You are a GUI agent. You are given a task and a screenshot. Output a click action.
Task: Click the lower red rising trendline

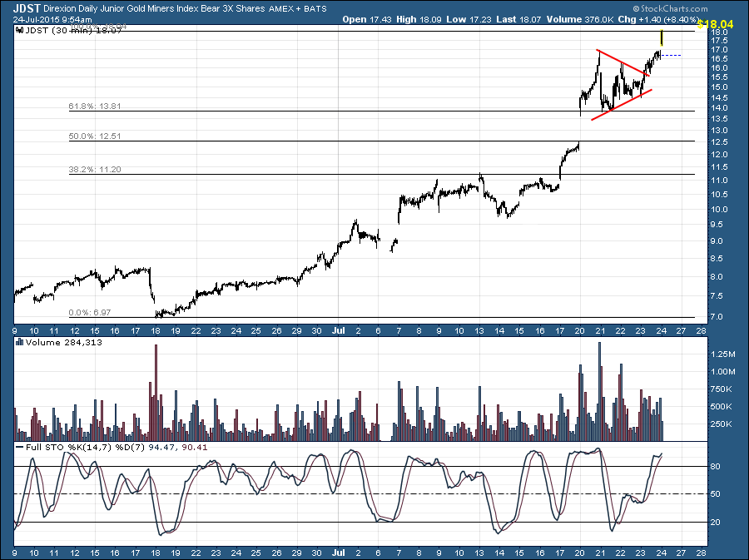click(x=621, y=104)
